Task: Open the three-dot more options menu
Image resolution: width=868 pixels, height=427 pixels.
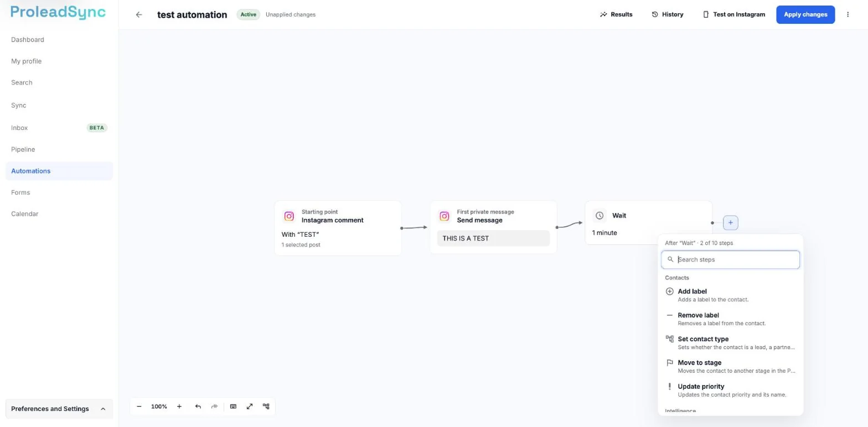Action: point(848,14)
